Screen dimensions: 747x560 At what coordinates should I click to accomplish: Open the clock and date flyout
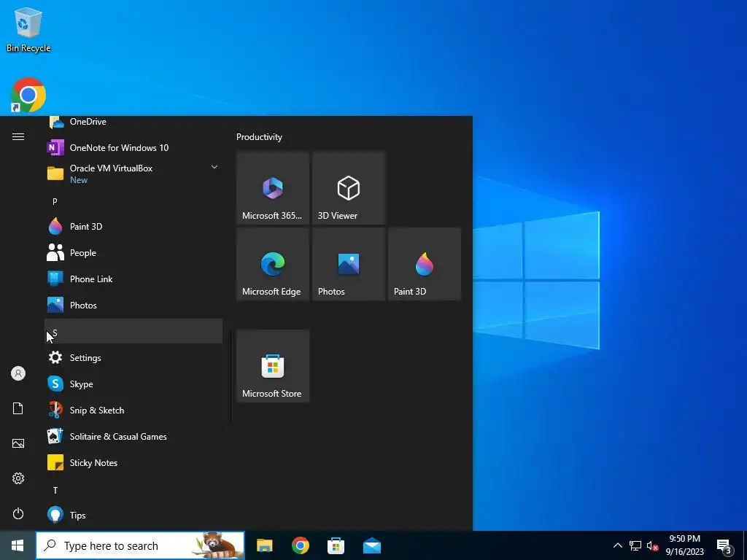coord(684,545)
